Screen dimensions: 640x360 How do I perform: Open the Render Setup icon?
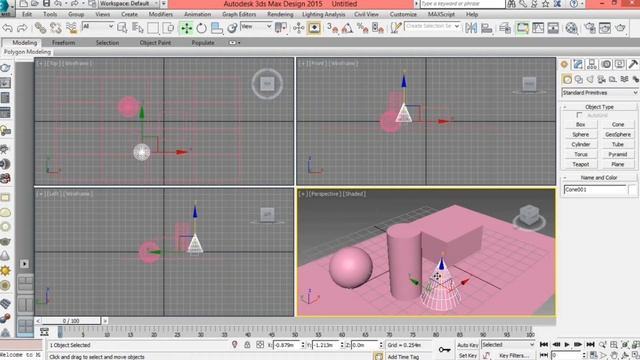click(x=590, y=28)
